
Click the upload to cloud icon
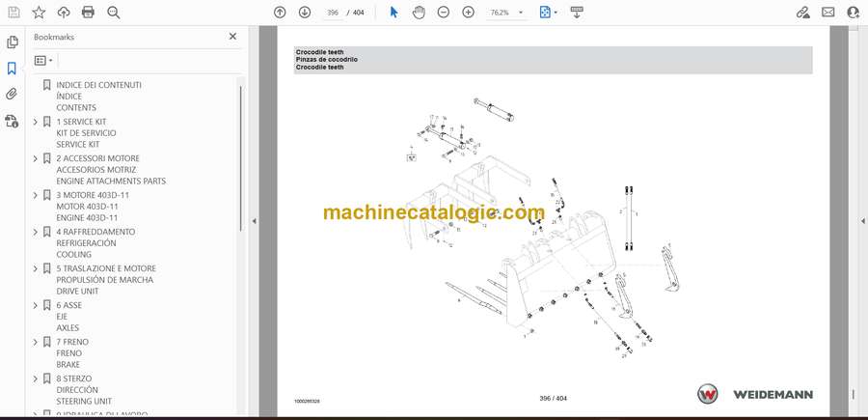point(64,13)
